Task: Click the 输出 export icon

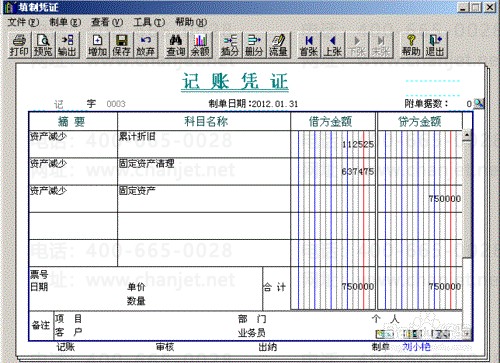Action: coord(68,45)
